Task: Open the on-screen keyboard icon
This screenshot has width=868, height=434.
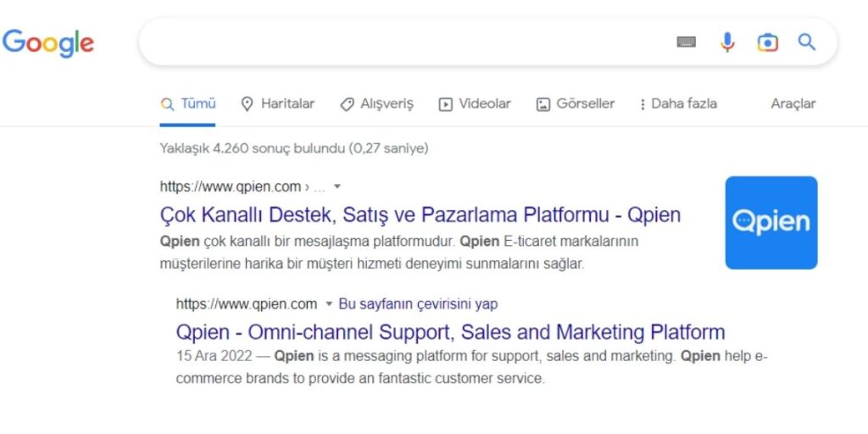Action: tap(686, 42)
